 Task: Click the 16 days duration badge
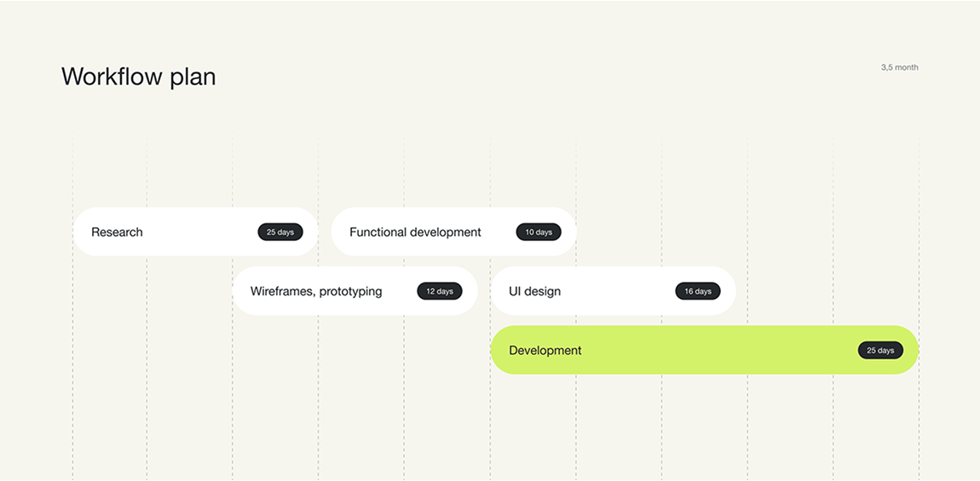[x=697, y=291]
